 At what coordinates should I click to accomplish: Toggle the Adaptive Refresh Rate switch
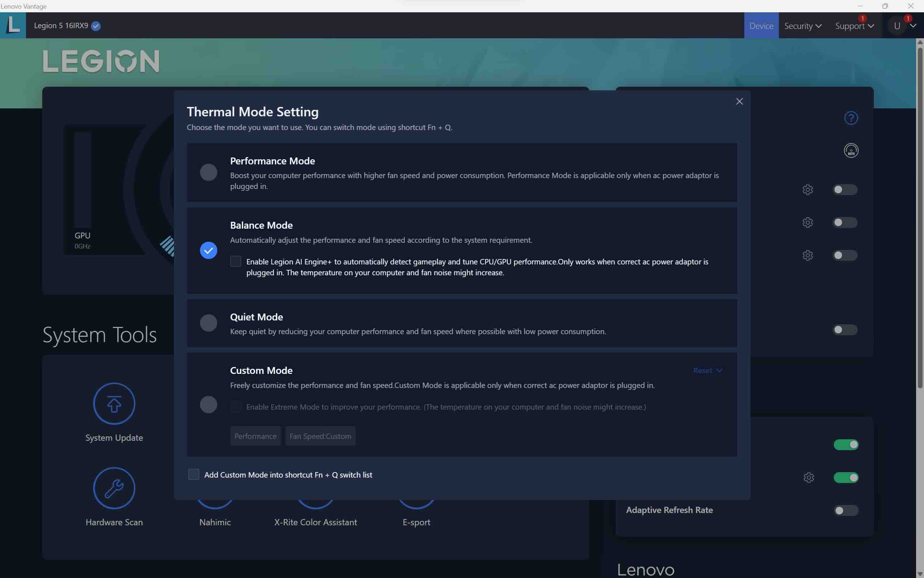846,510
